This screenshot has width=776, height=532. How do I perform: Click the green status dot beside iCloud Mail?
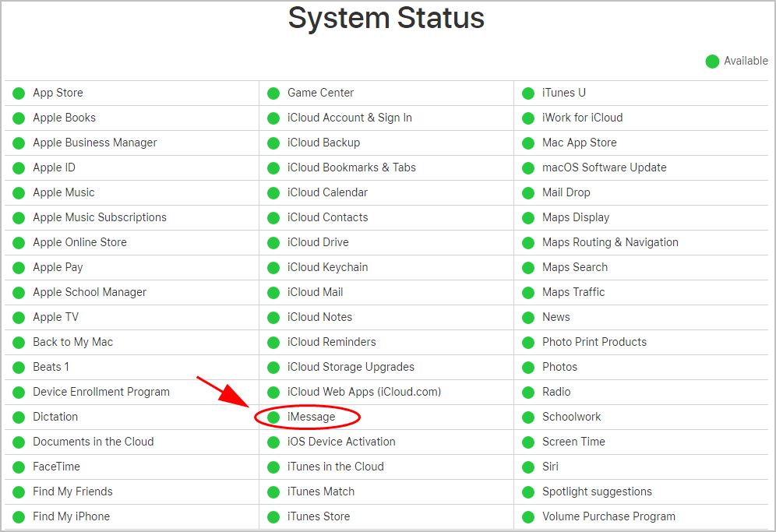click(x=273, y=292)
